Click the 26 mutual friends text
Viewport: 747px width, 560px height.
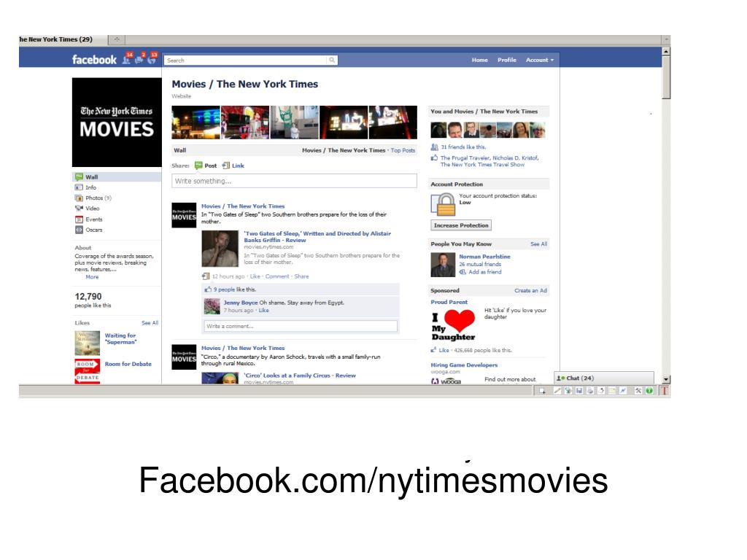click(480, 264)
